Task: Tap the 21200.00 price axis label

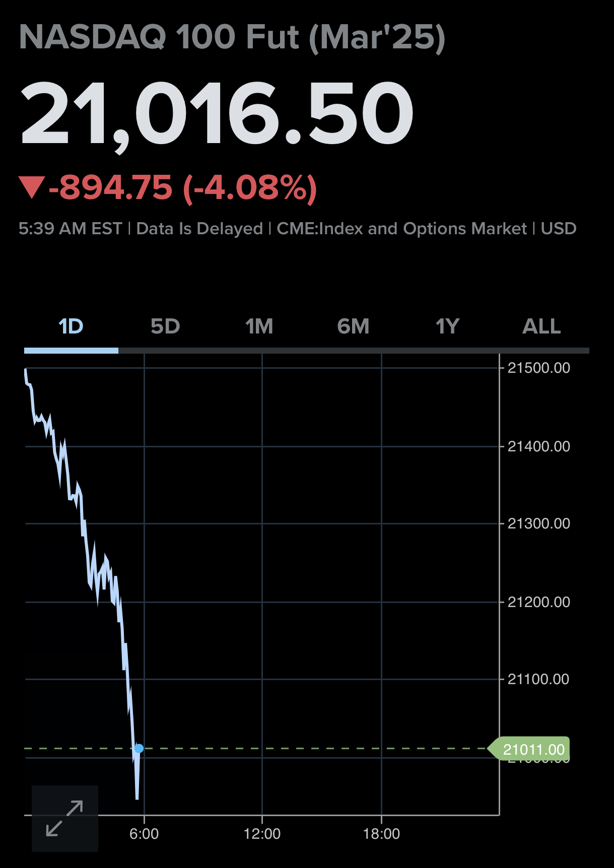Action: tap(539, 602)
